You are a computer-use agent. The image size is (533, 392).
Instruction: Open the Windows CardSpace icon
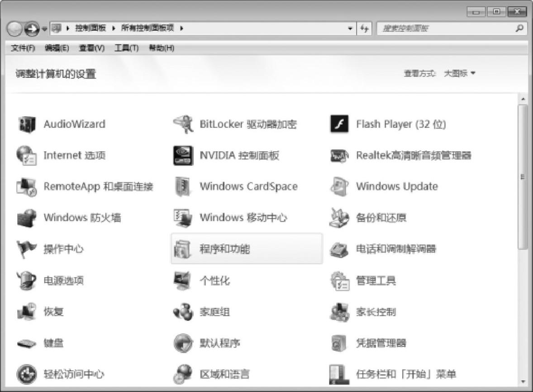(183, 186)
